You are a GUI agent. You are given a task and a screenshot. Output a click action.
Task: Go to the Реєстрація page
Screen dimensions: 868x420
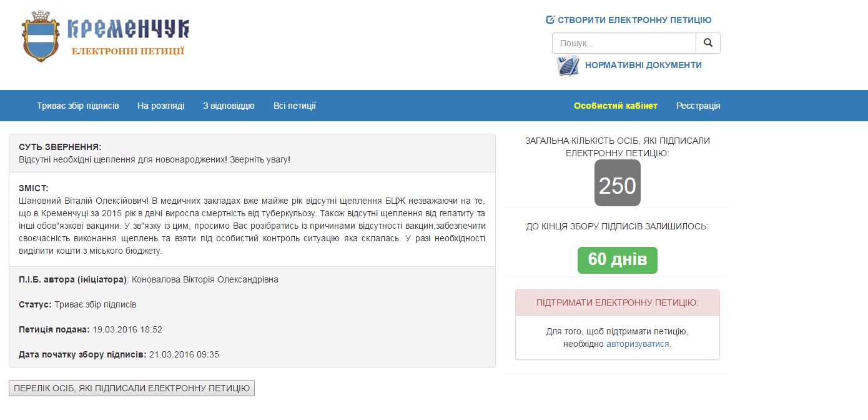698,106
